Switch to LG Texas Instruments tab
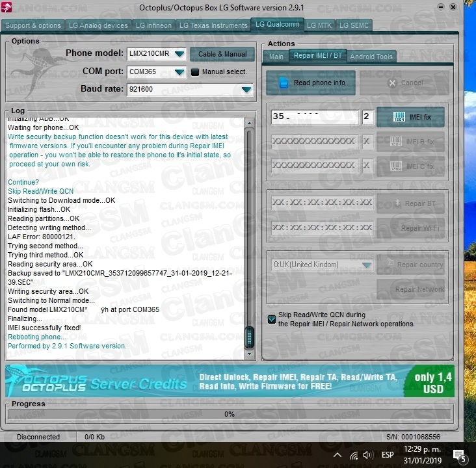The width and height of the screenshot is (476, 468). pos(213,25)
